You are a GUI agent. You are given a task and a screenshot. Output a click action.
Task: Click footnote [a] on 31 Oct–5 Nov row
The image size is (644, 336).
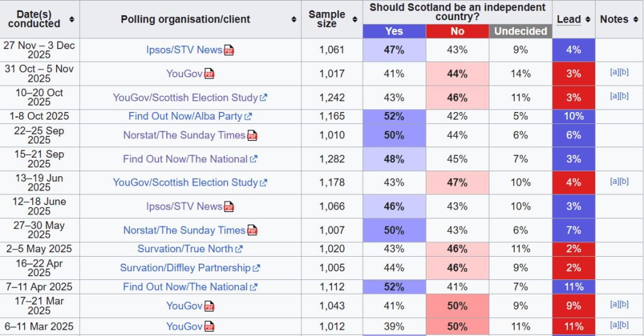(614, 72)
